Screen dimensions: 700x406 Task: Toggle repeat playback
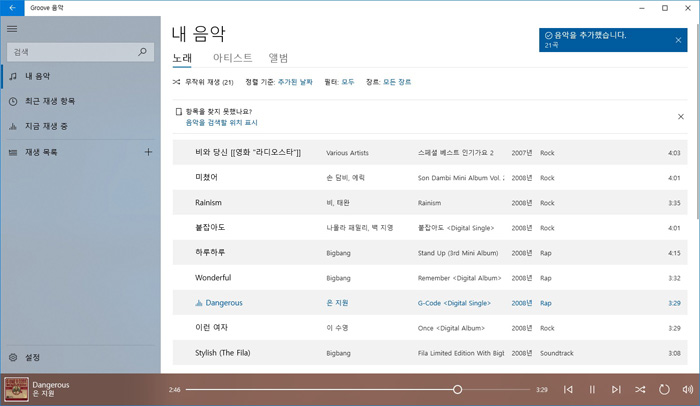coord(664,389)
